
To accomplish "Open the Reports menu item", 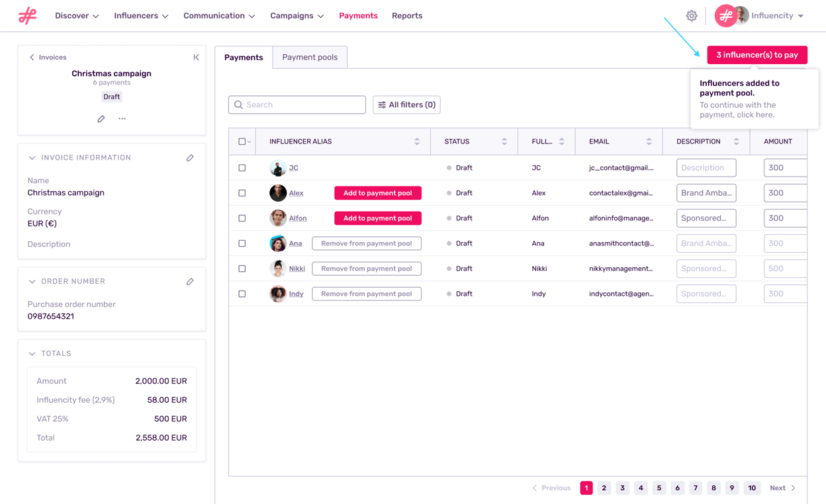I will pyautogui.click(x=407, y=16).
